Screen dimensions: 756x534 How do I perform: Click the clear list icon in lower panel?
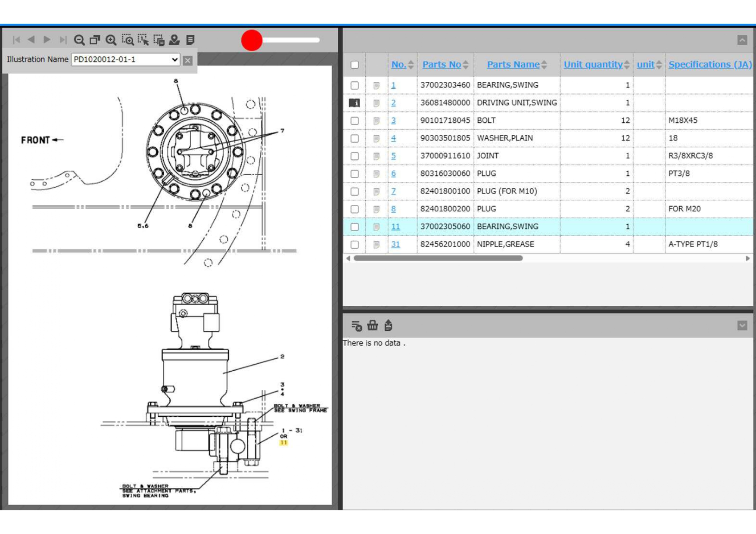[x=356, y=326]
